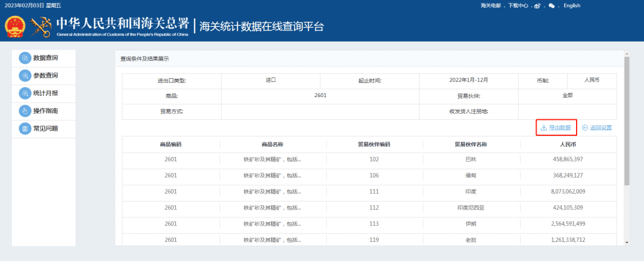This screenshot has width=644, height=261.
Task: Click the 贸易伙伴名称 column header
Action: pyautogui.click(x=470, y=144)
